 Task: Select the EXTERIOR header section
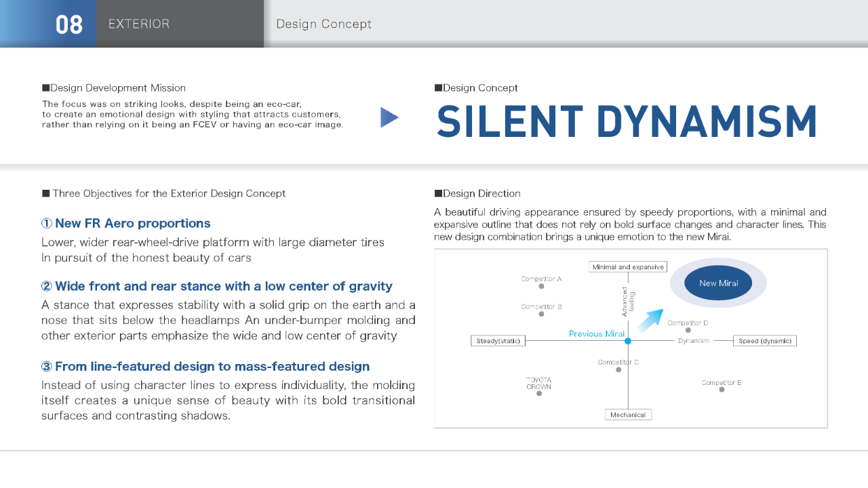(x=180, y=24)
